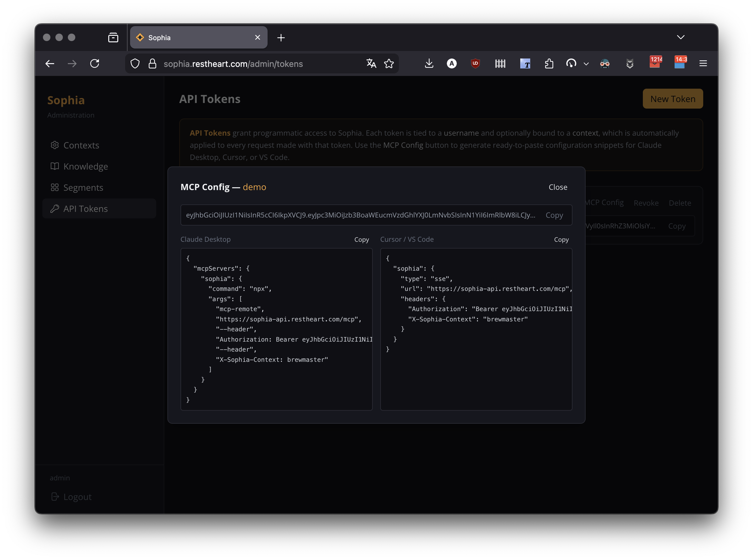Open the uBlock Origin extension

tap(475, 63)
